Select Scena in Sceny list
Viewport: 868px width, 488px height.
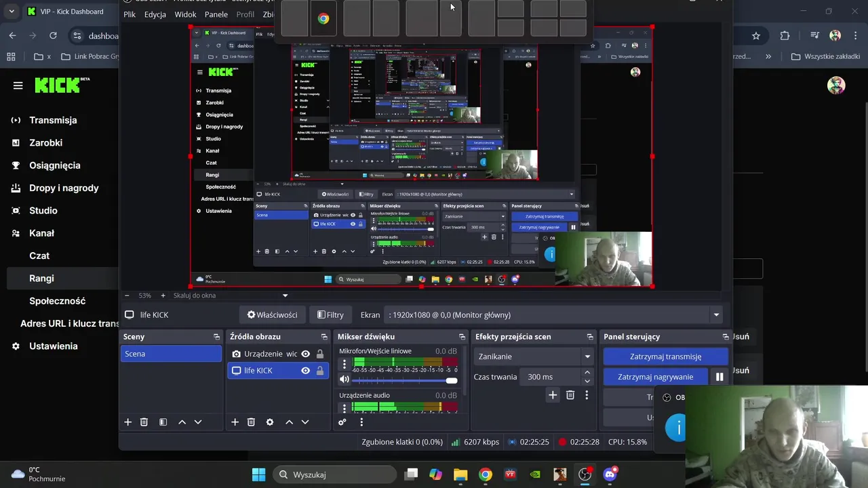tap(171, 354)
